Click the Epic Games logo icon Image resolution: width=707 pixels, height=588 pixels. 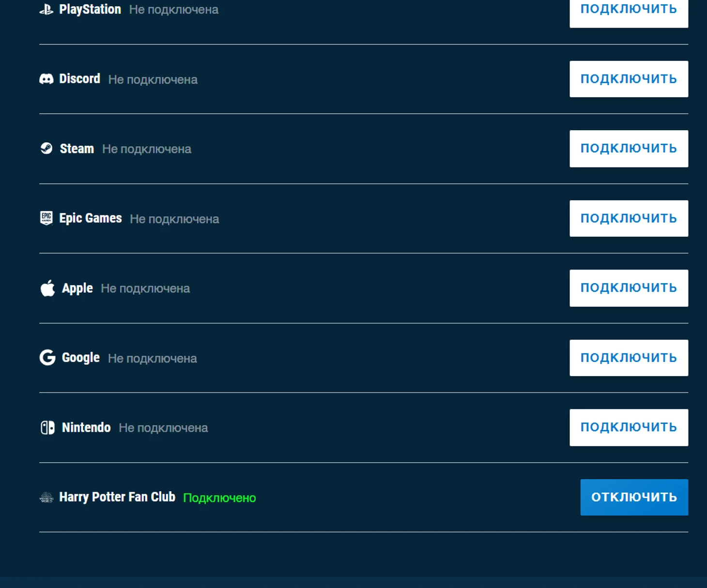(x=46, y=218)
